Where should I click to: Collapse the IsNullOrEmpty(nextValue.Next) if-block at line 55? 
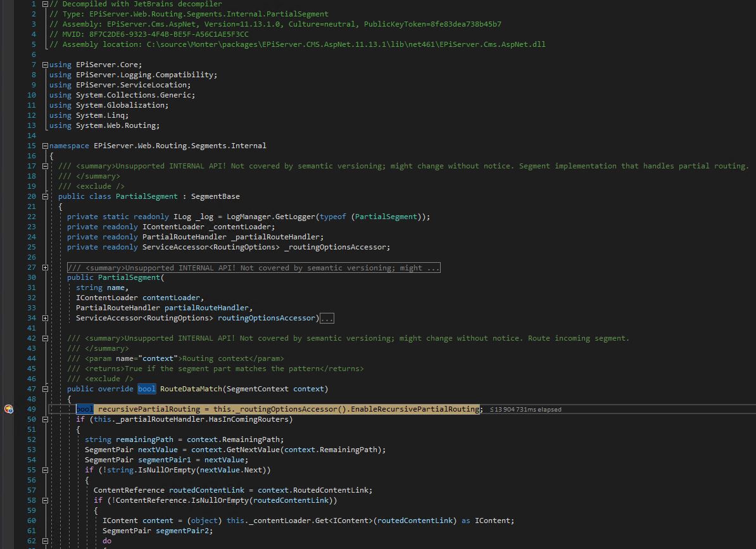46,470
